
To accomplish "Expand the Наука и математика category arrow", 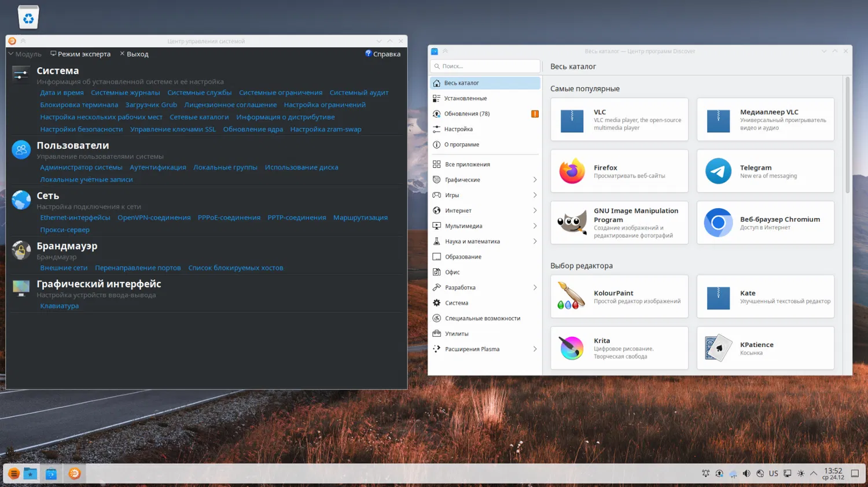I will click(535, 242).
